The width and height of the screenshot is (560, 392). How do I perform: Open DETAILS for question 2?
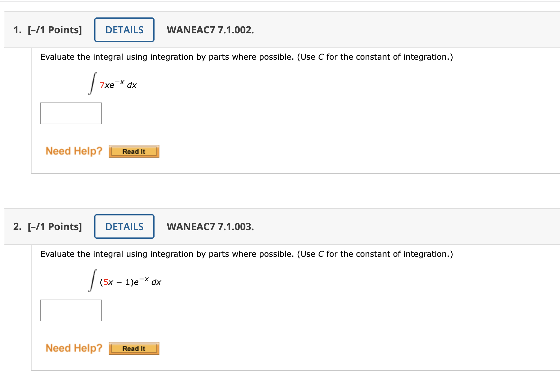click(124, 226)
